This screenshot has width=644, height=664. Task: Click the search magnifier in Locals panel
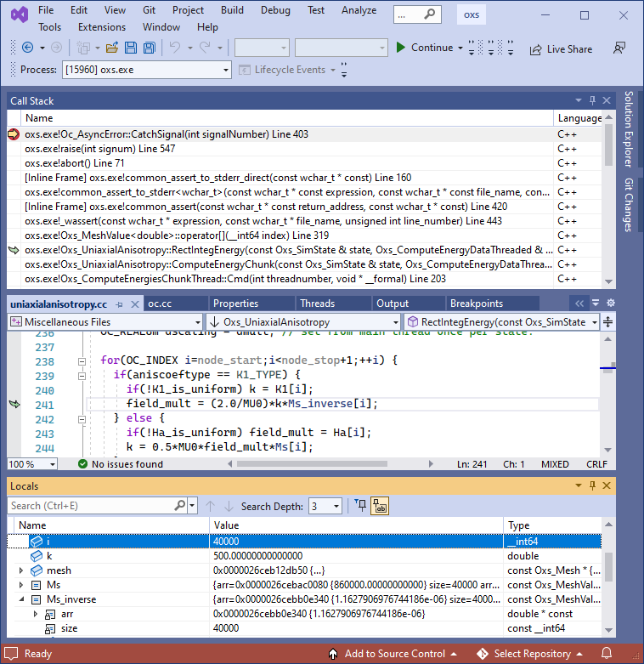click(180, 506)
